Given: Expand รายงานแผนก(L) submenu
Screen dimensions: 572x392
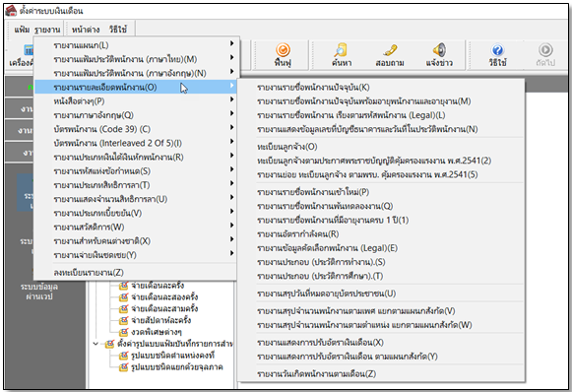Looking at the screenshot, I should click(x=136, y=45).
